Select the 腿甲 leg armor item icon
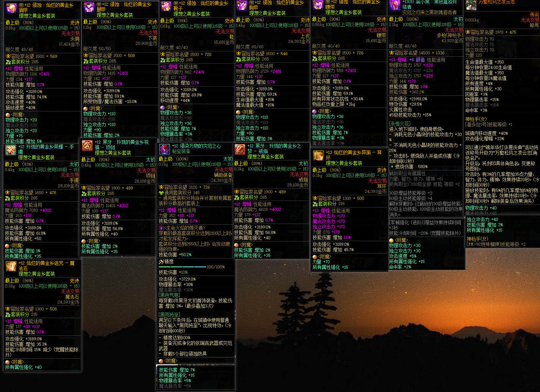Viewport: 540px width, 392px height. pyautogui.click(x=89, y=7)
